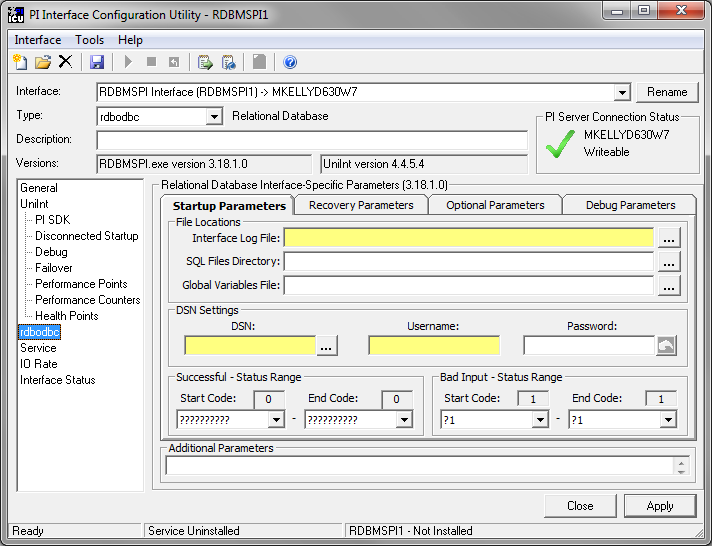Click the Restart service toolbar icon
This screenshot has height=546, width=712.
pos(174,62)
